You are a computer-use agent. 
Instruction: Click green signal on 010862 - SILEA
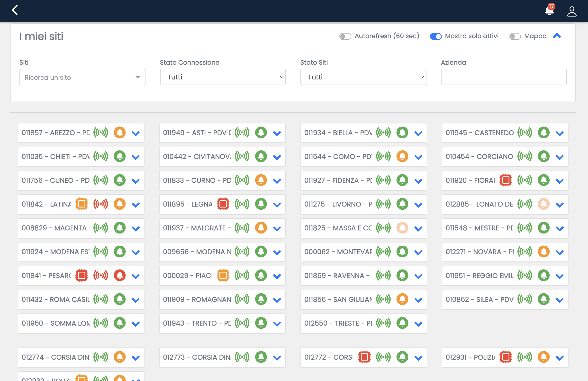(525, 299)
